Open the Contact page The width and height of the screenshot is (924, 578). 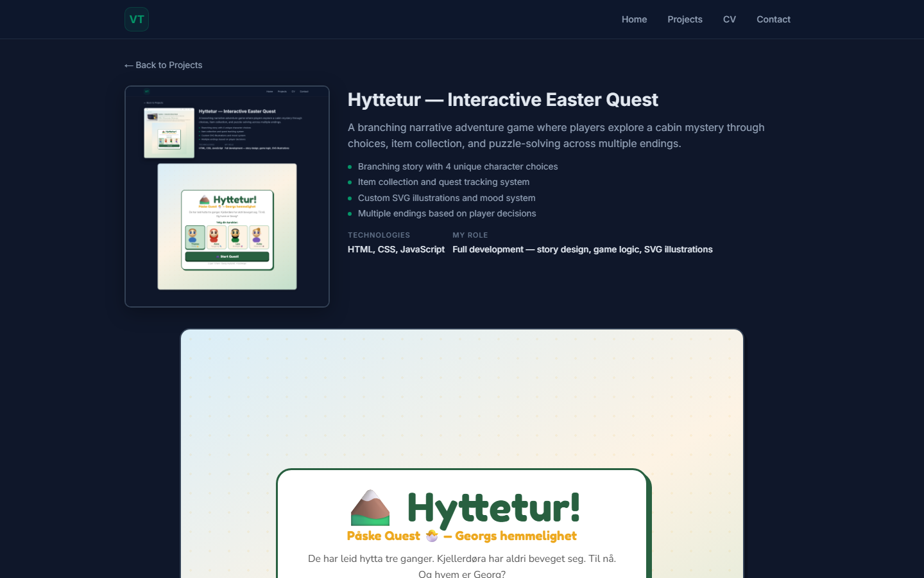773,19
